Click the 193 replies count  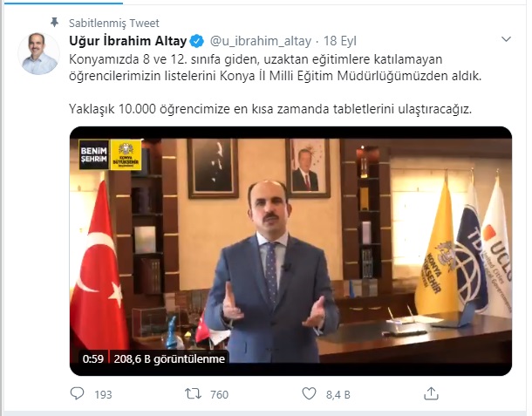click(x=103, y=394)
